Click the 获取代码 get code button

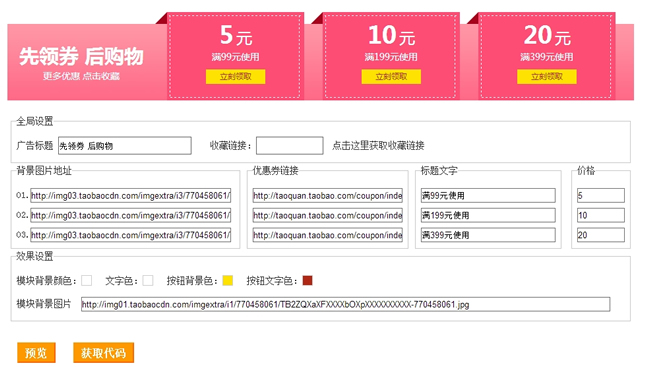pos(103,352)
